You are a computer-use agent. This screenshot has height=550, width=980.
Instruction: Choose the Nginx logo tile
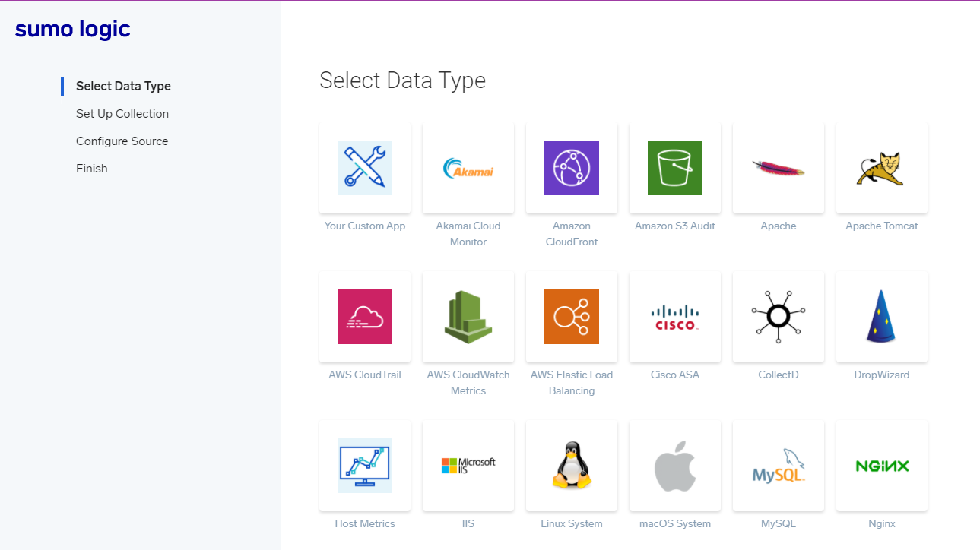pyautogui.click(x=882, y=466)
